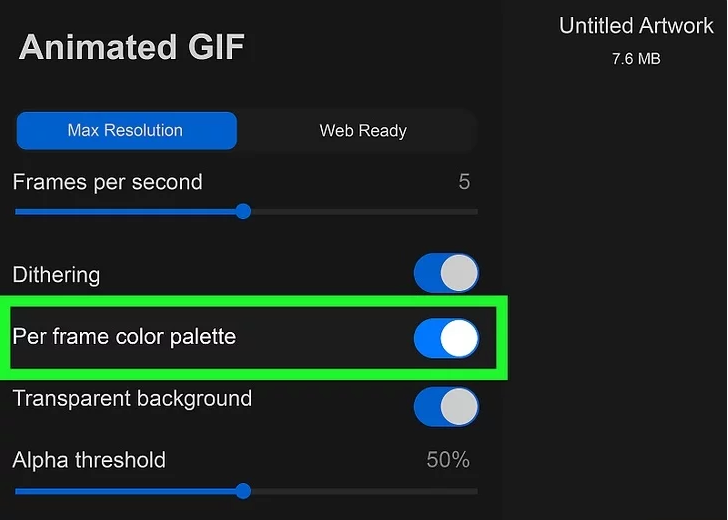Click the Dithering label text
Image resolution: width=728 pixels, height=520 pixels.
tap(56, 274)
